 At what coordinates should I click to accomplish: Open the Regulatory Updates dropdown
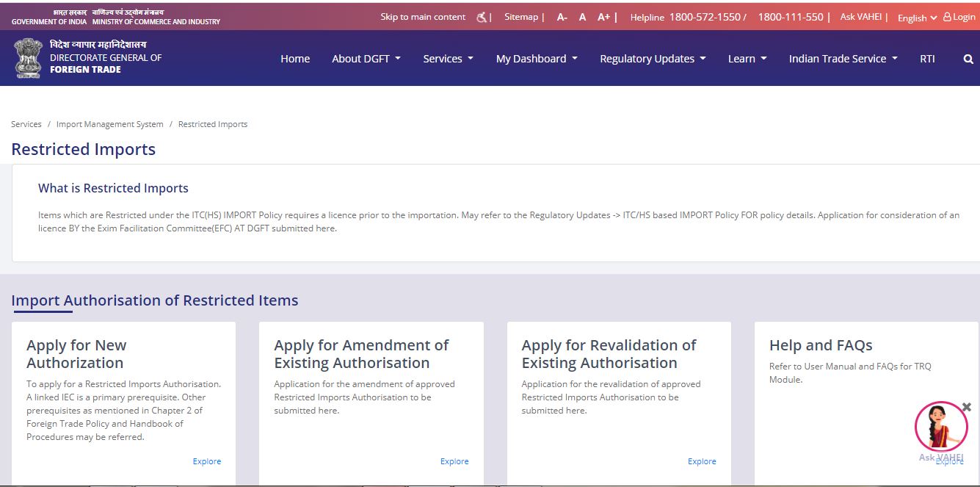[652, 59]
